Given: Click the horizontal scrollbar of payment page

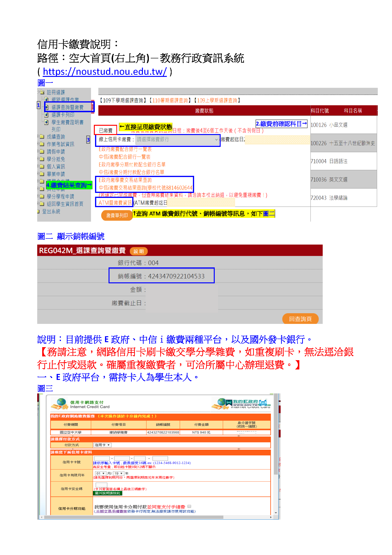Looking at the screenshot, I should click(134, 517).
